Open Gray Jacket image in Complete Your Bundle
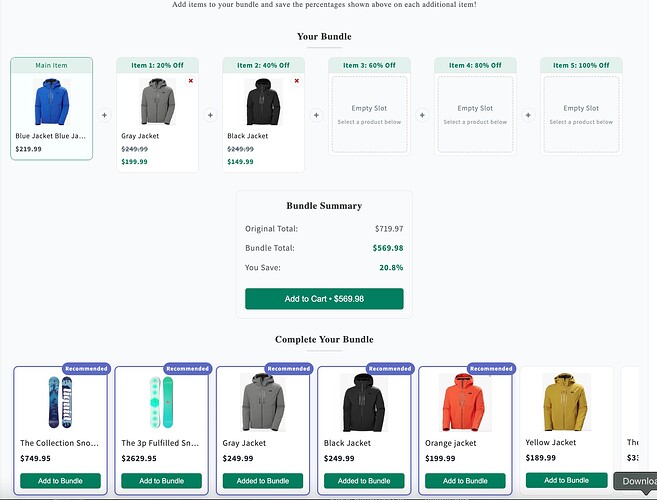 point(263,402)
